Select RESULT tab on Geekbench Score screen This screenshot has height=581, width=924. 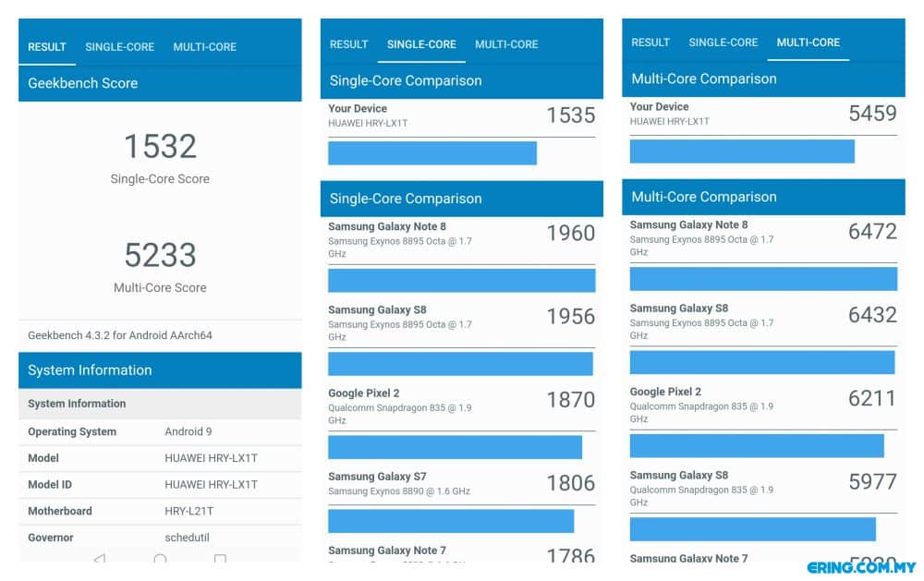[x=47, y=46]
